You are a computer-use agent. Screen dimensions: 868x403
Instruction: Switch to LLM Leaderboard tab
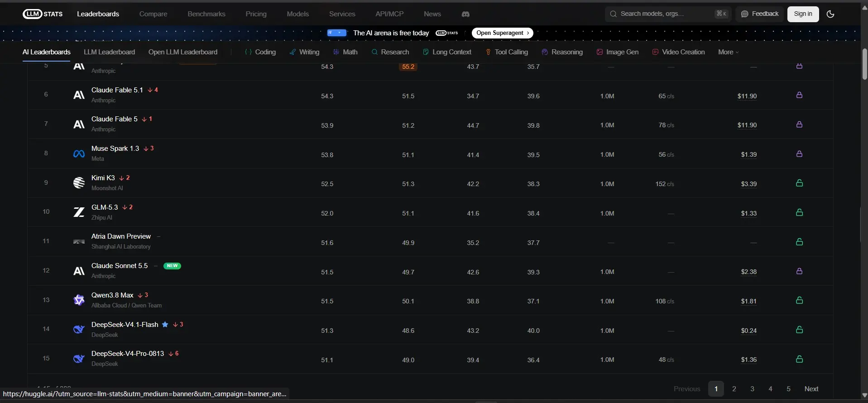pyautogui.click(x=109, y=52)
